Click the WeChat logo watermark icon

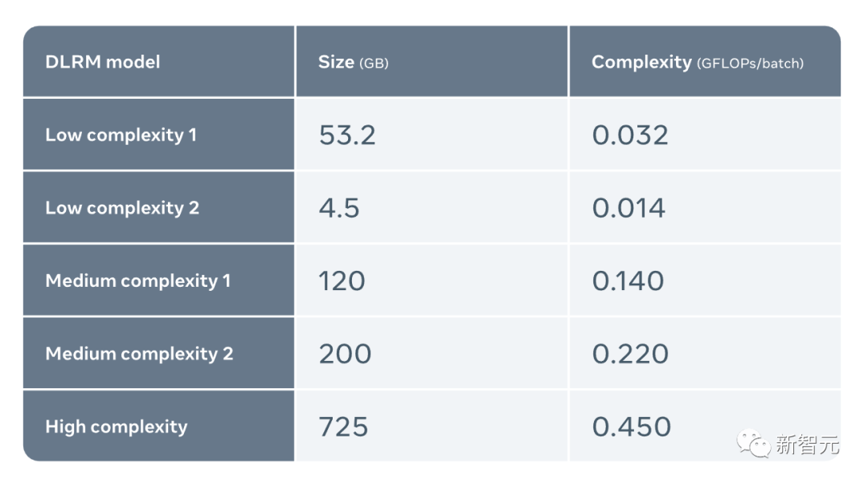[753, 444]
